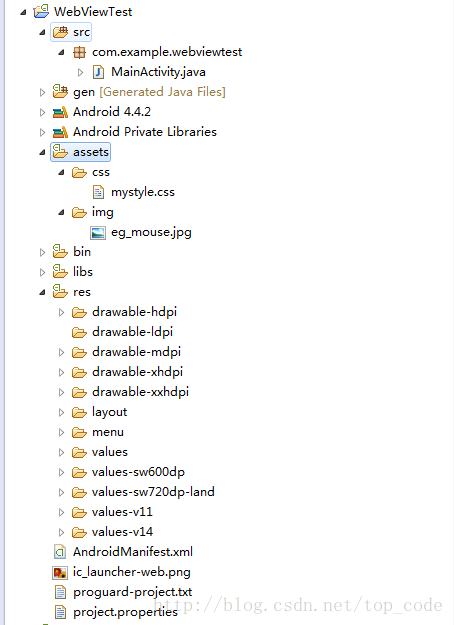Select the MainActivity.java label

point(158,72)
